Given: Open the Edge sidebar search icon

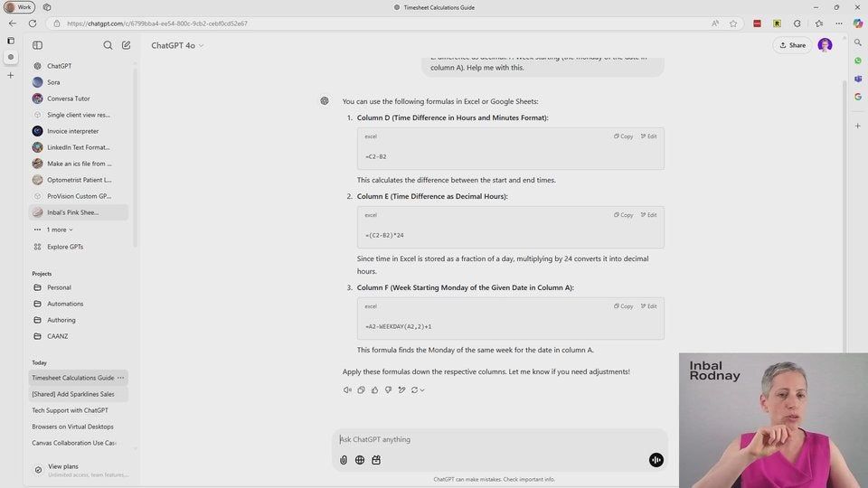Looking at the screenshot, I should 858,42.
